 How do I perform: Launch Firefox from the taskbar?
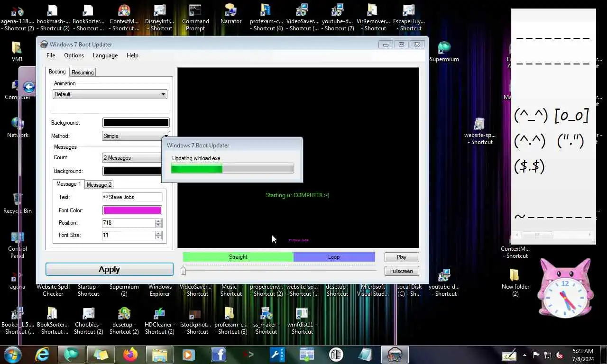coord(130,355)
